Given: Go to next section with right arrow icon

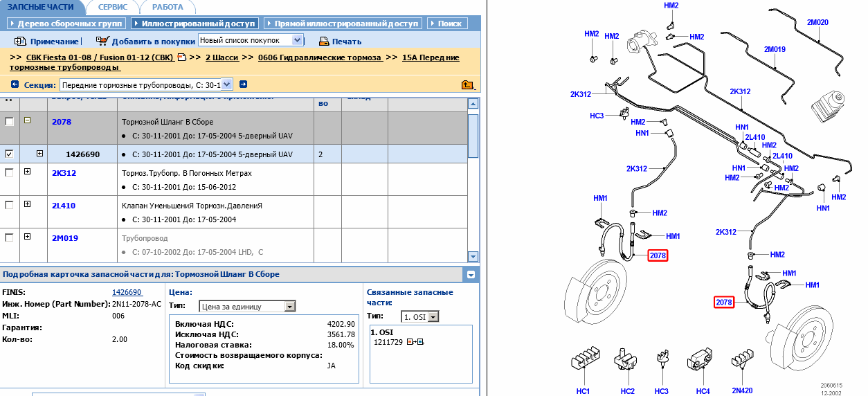Looking at the screenshot, I should coord(243,84).
